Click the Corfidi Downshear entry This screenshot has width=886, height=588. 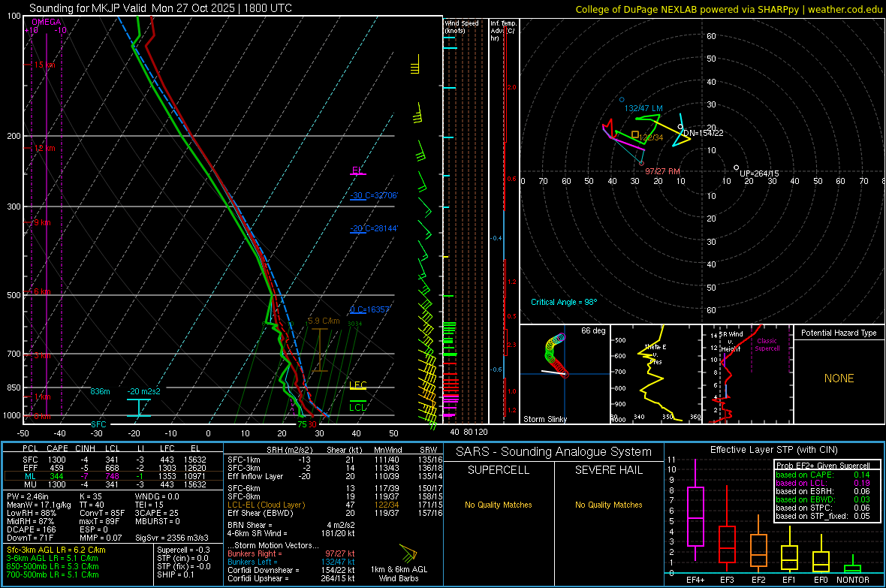(x=291, y=571)
